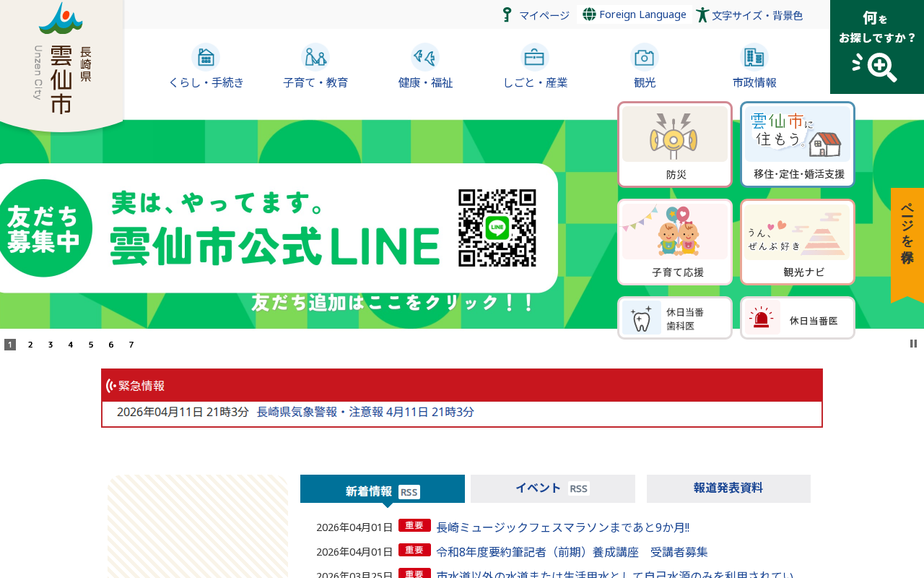Open the ページを探す side tab

[907, 244]
